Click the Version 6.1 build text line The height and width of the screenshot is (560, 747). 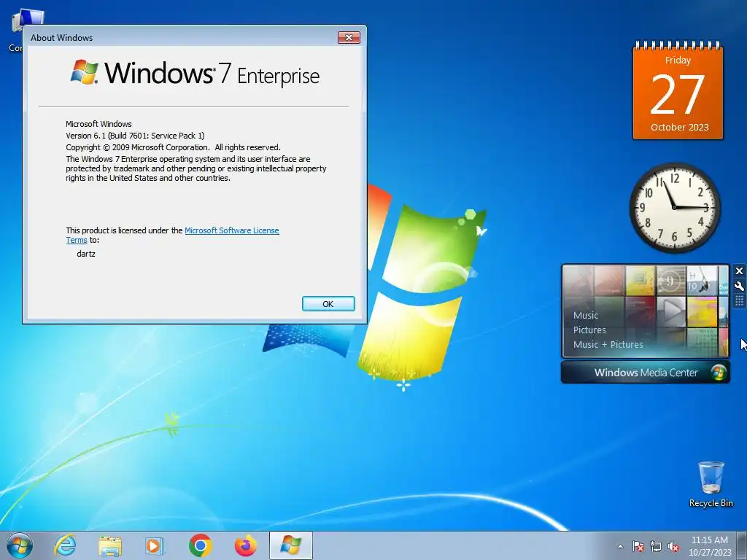point(135,136)
